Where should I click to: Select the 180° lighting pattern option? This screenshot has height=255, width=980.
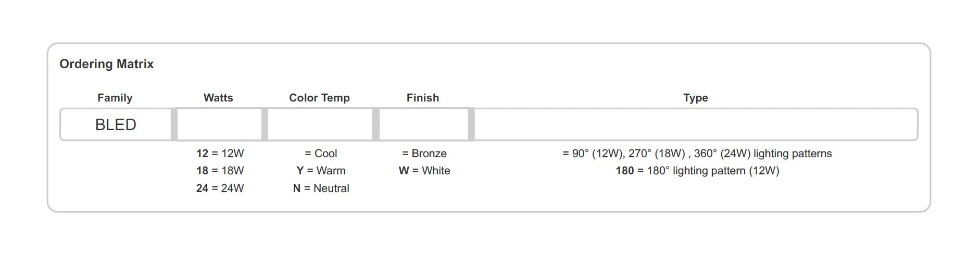pyautogui.click(x=697, y=171)
